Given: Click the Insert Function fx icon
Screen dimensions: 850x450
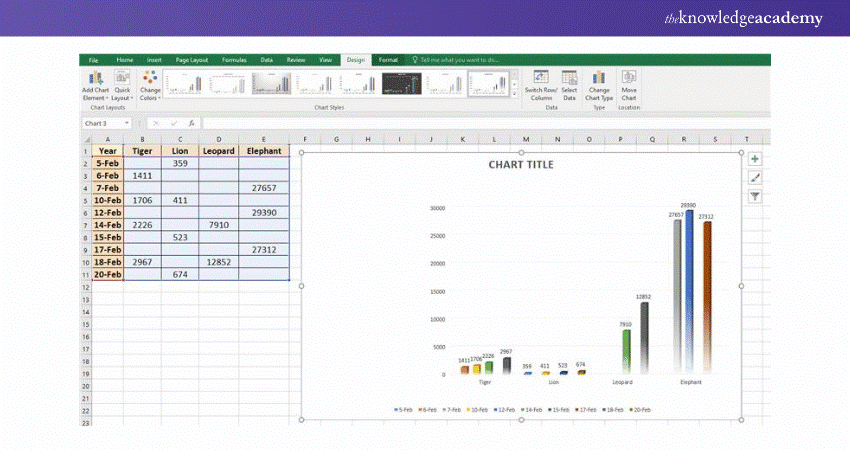Looking at the screenshot, I should 190,123.
